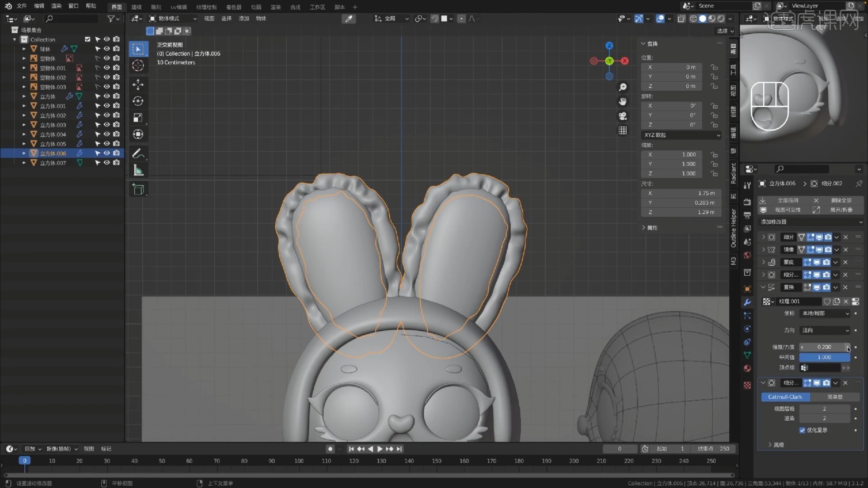Open the 方向 法向 dropdown

click(x=825, y=330)
